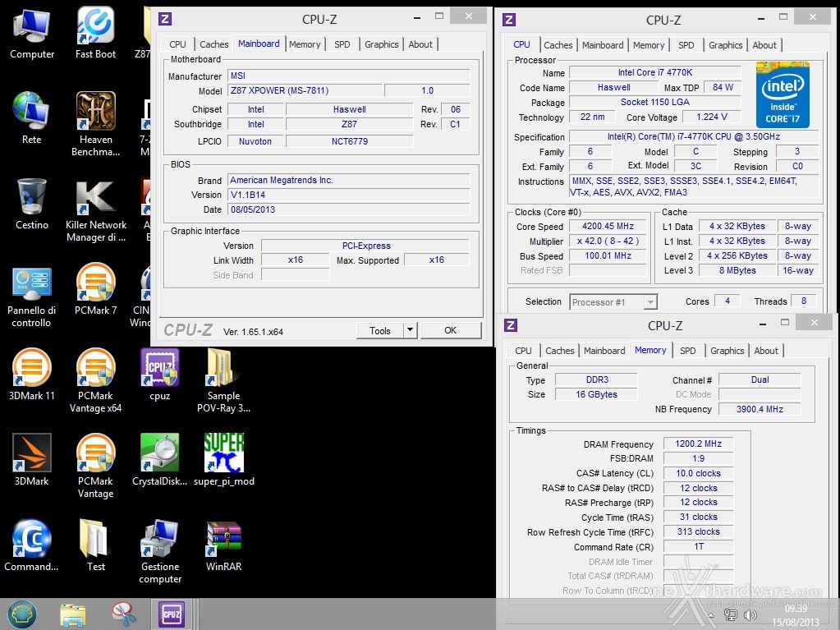Open Graphics tab in CPU window
The height and width of the screenshot is (630, 840).
point(725,45)
